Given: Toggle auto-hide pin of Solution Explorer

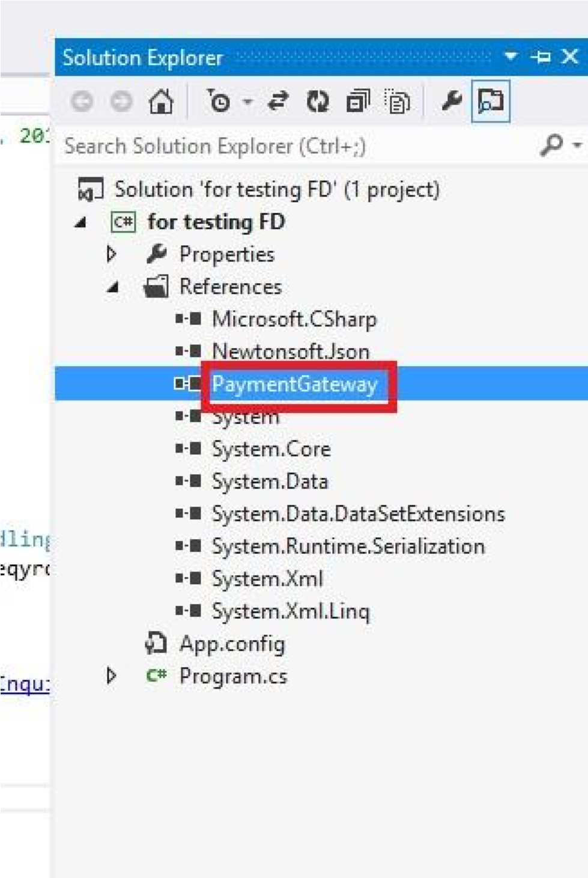Looking at the screenshot, I should pos(541,57).
